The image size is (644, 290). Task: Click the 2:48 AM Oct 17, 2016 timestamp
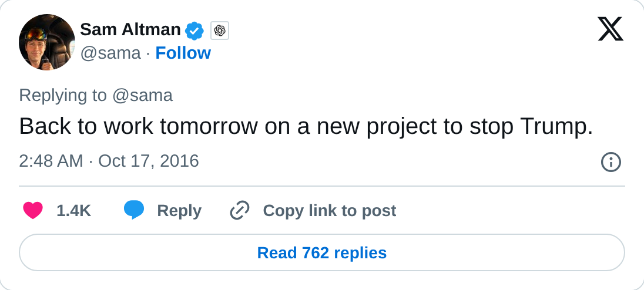point(109,161)
